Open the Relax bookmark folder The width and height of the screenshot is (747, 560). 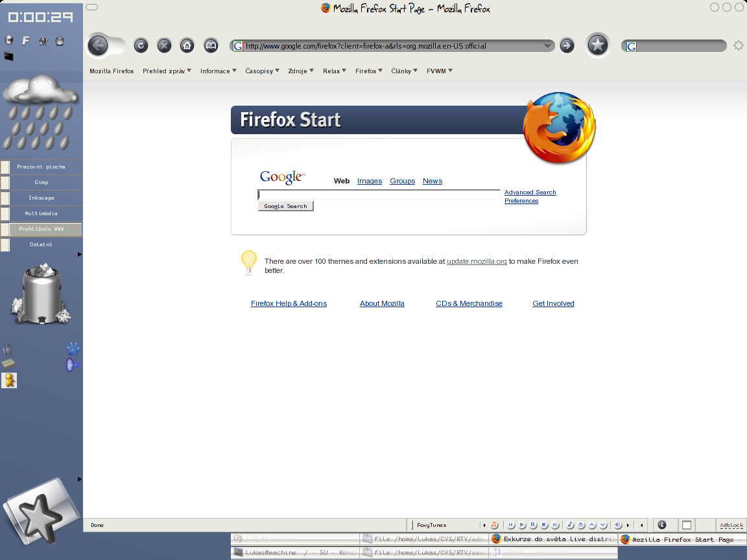(335, 71)
